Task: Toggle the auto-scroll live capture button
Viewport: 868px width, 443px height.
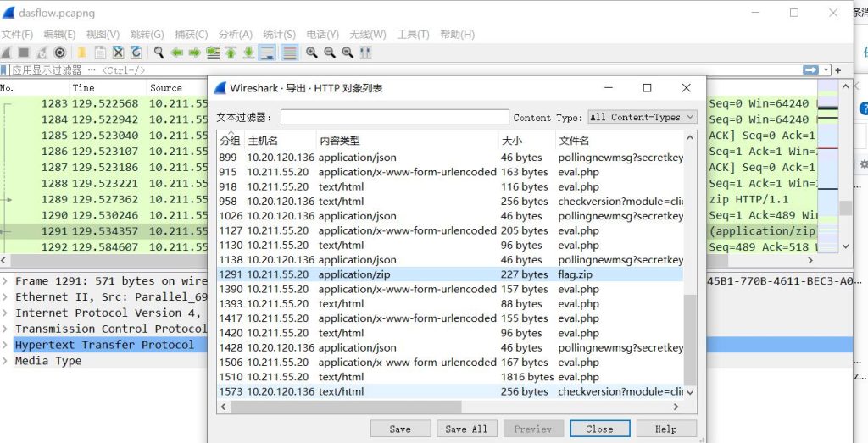Action: coord(268,53)
